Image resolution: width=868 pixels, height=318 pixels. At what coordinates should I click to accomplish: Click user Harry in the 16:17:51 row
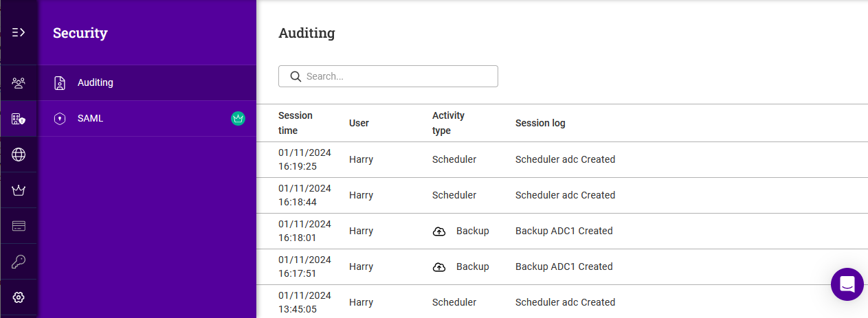pyautogui.click(x=361, y=266)
